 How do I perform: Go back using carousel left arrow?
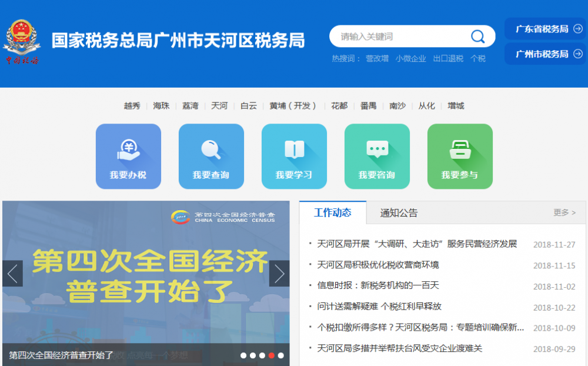coord(12,274)
